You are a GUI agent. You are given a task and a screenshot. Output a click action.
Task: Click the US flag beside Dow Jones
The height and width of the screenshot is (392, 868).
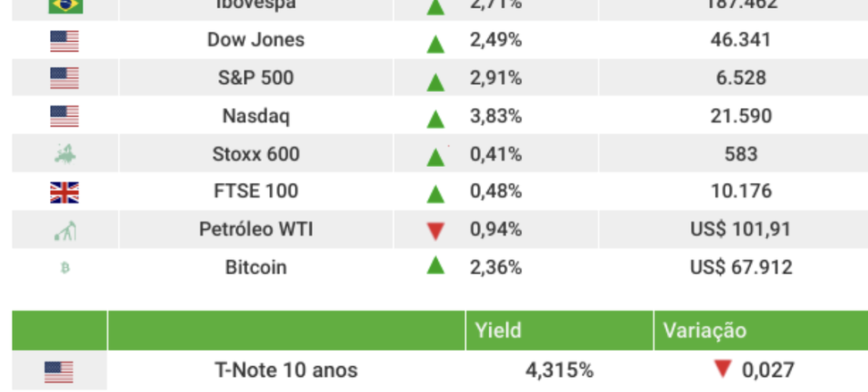pyautogui.click(x=64, y=41)
